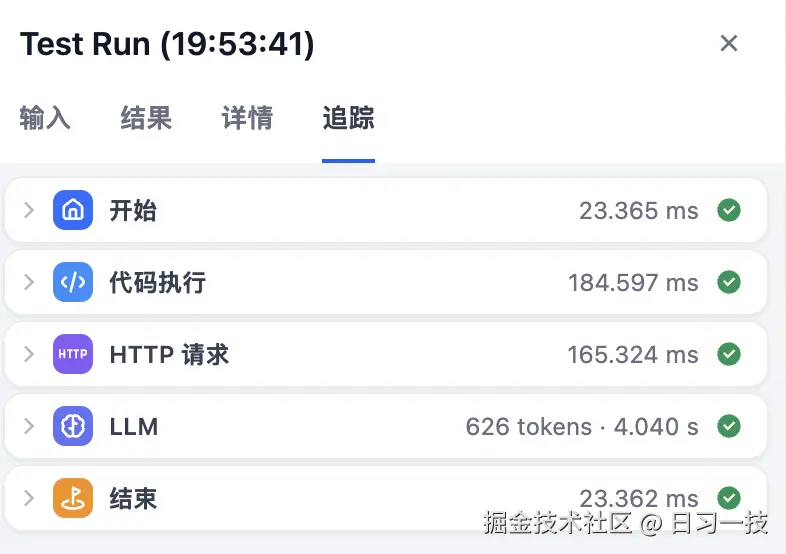Image resolution: width=786 pixels, height=554 pixels.
Task: Expand the 开始 trace node chevron
Action: [x=29, y=210]
